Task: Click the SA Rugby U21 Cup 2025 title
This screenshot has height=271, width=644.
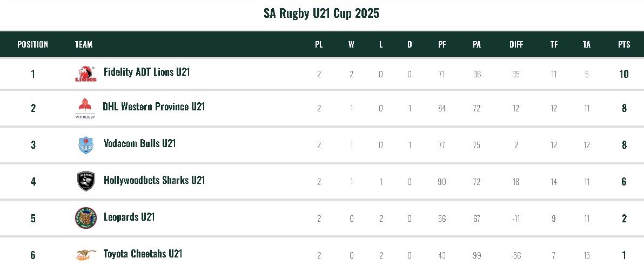Action: 321,14
